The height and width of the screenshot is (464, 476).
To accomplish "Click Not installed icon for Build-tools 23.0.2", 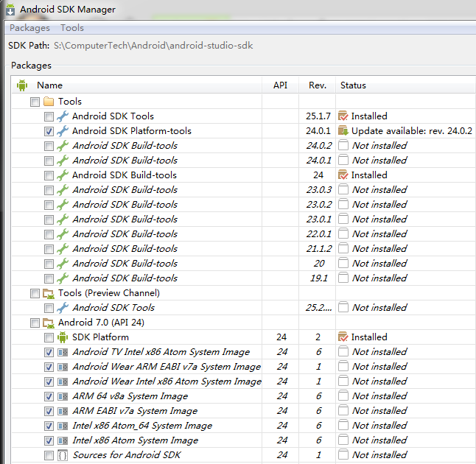I will pos(343,204).
